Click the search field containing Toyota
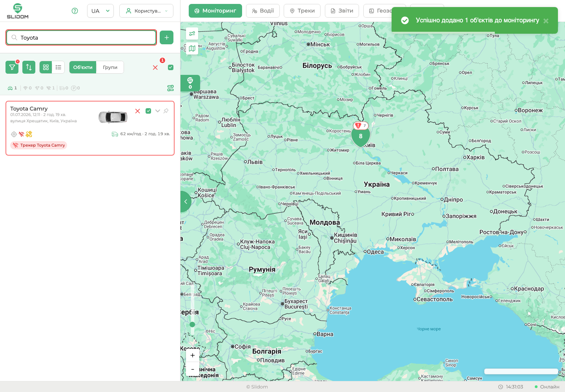Image resolution: width=565 pixels, height=392 pixels. [x=81, y=38]
